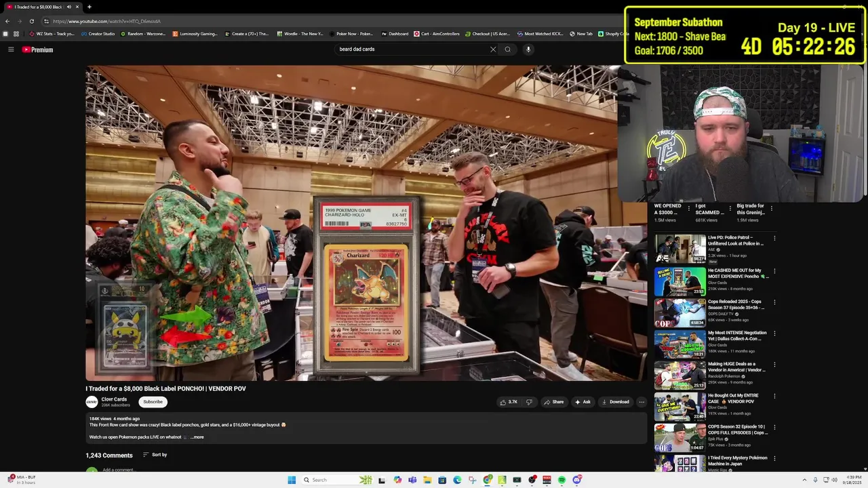Open options for 'He Bought Out My ENTIRE CASE'
Image resolution: width=868 pixels, height=488 pixels.
774,396
